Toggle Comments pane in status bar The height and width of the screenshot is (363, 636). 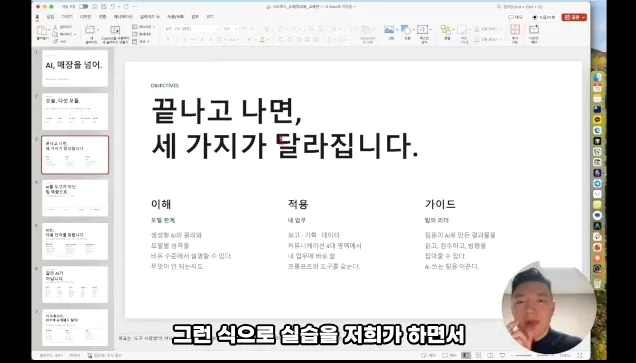click(x=449, y=355)
